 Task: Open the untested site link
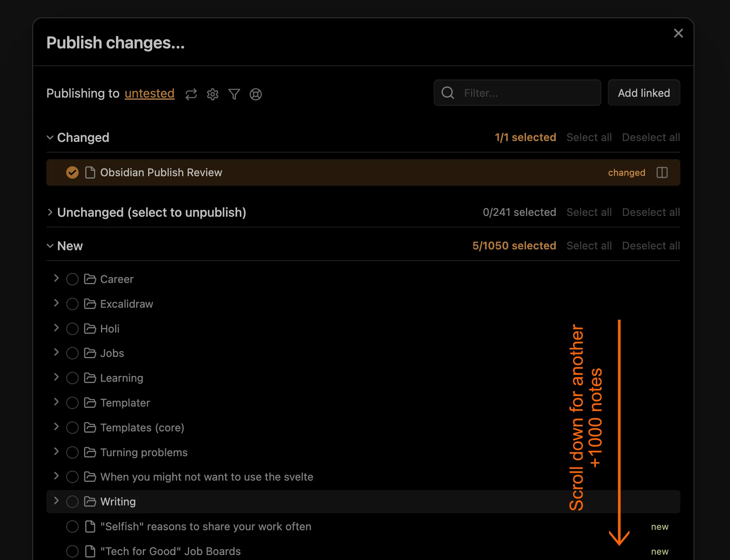[149, 93]
